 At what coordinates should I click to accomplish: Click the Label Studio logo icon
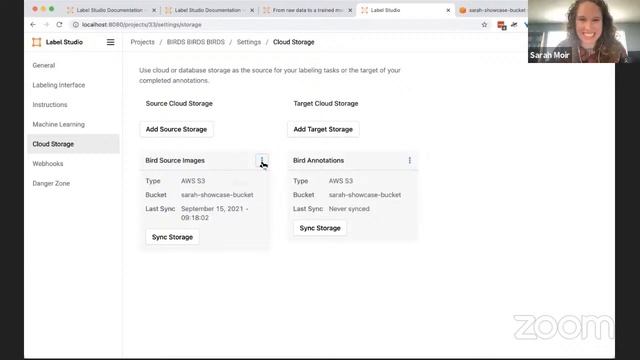pyautogui.click(x=37, y=42)
